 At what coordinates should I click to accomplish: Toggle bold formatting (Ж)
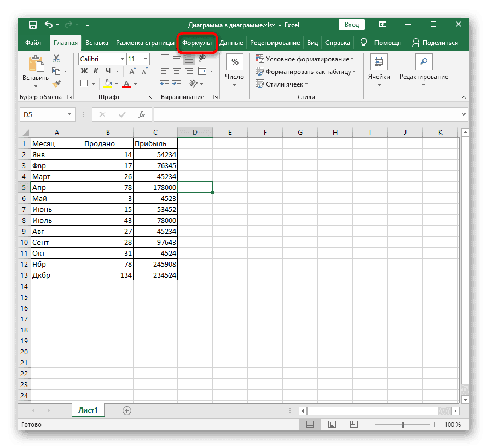tap(84, 71)
